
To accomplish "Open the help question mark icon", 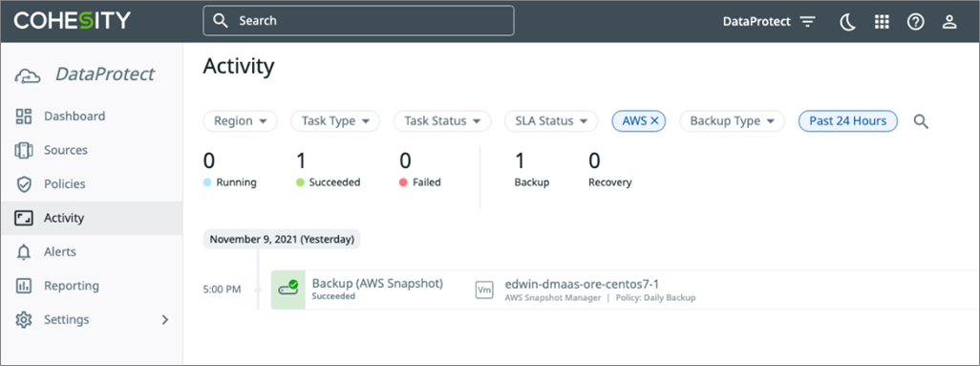I will pos(916,22).
